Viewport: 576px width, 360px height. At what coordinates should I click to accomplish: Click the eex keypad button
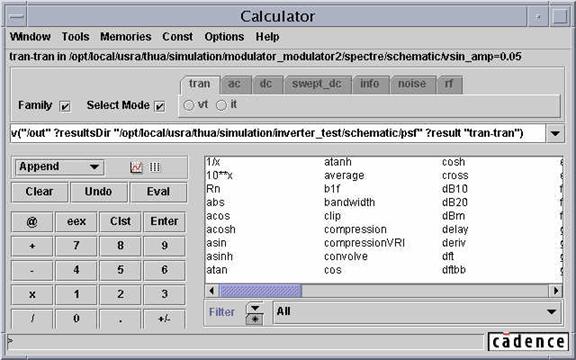point(76,222)
